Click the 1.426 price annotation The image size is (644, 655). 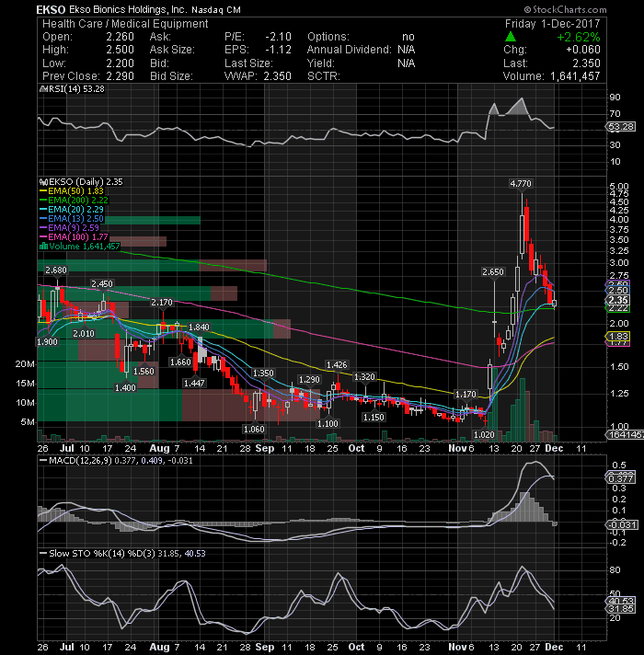pyautogui.click(x=337, y=364)
